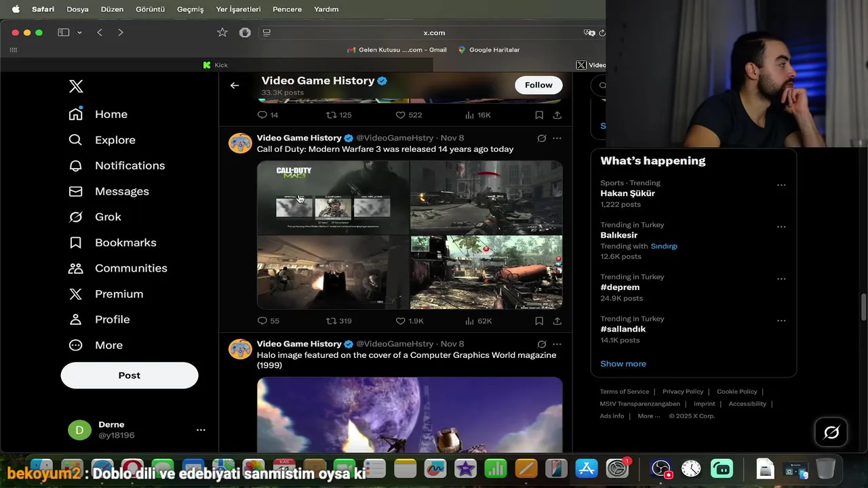The width and height of the screenshot is (868, 488).
Task: Open the bottom-right Call of Duty jungle image
Action: [x=486, y=272]
